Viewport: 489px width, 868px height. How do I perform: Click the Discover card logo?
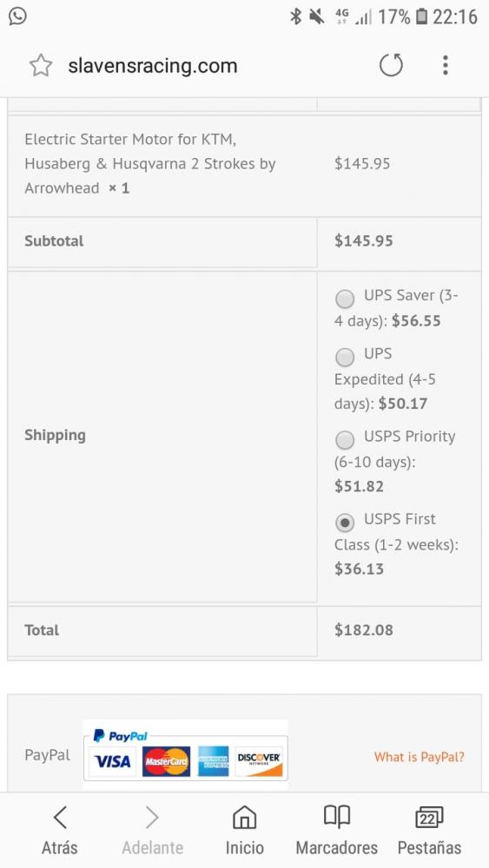(x=259, y=762)
